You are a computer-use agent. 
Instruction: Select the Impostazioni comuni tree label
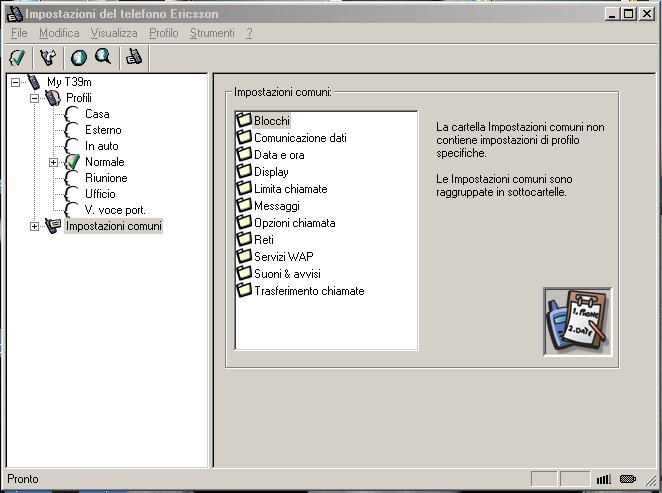(x=114, y=226)
